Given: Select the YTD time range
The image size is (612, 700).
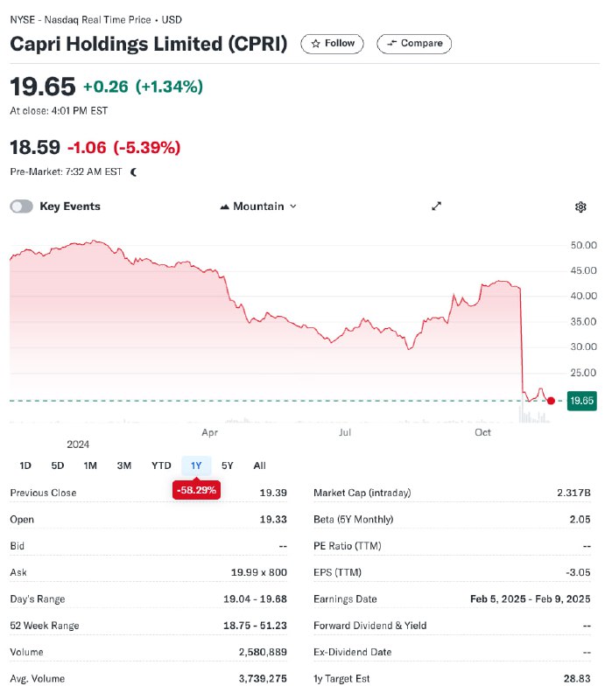Looking at the screenshot, I should pyautogui.click(x=161, y=465).
